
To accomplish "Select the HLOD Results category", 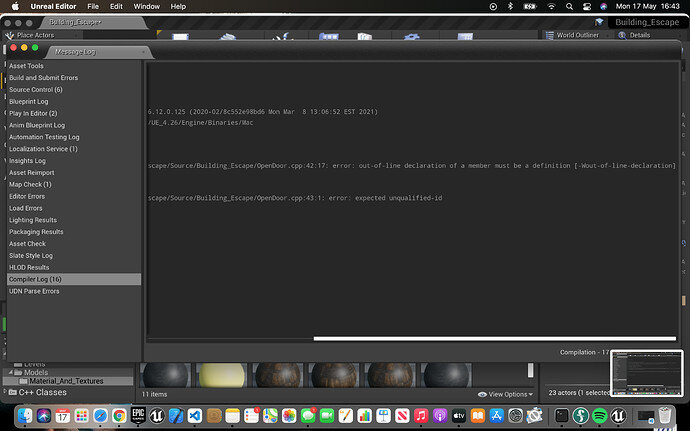I will click(x=74, y=267).
